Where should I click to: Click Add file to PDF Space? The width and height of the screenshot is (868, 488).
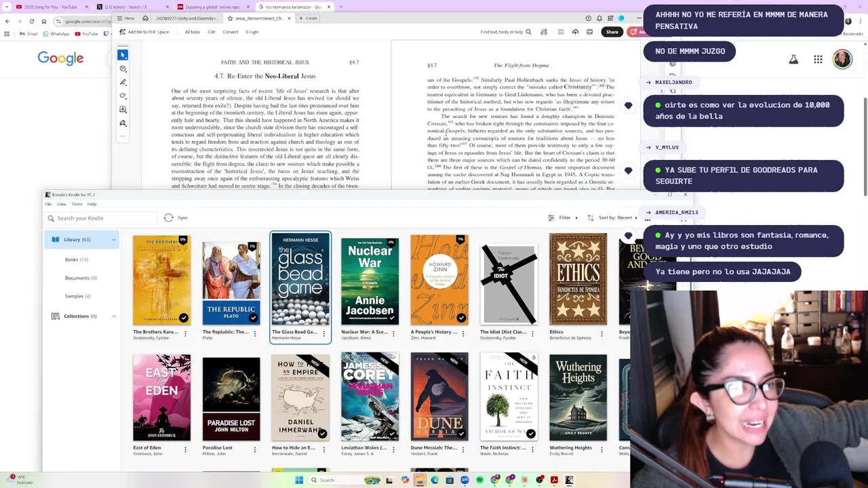pos(144,32)
